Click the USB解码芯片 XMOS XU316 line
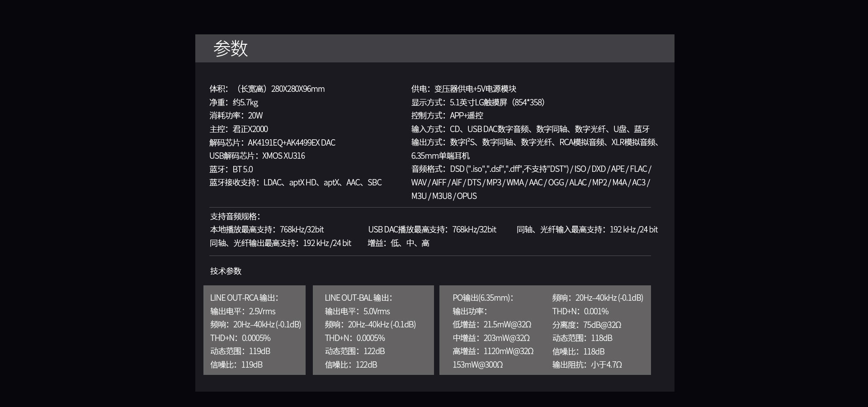Image resolution: width=868 pixels, height=407 pixels. pyautogui.click(x=257, y=156)
